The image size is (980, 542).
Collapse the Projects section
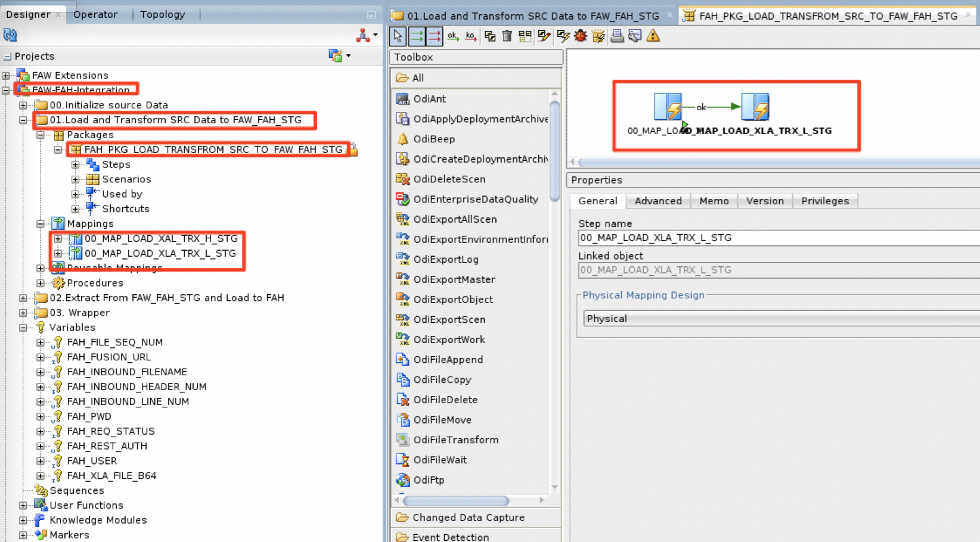[x=7, y=57]
